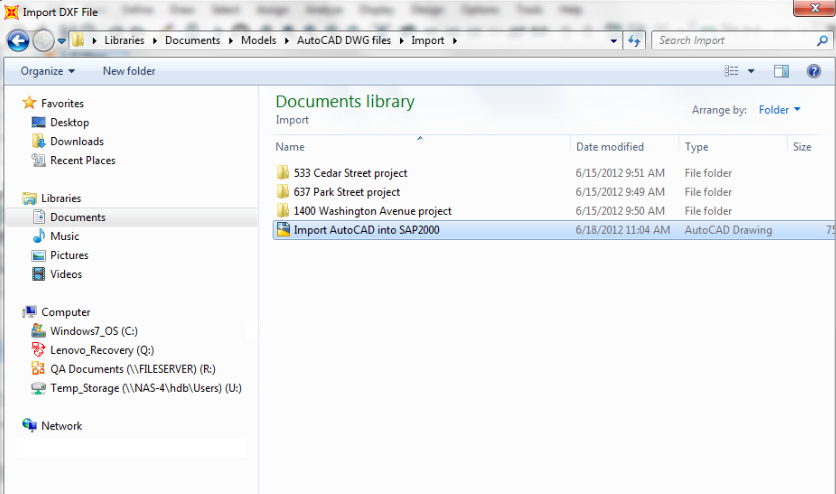Go back with the blue Back arrow
The image size is (836, 494).
[x=18, y=41]
